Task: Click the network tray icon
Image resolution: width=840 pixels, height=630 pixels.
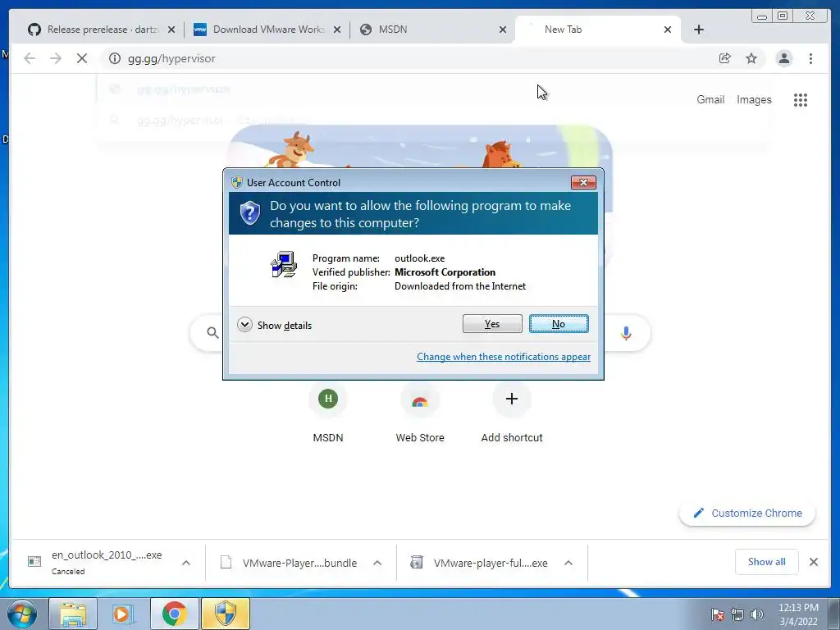Action: point(737,614)
